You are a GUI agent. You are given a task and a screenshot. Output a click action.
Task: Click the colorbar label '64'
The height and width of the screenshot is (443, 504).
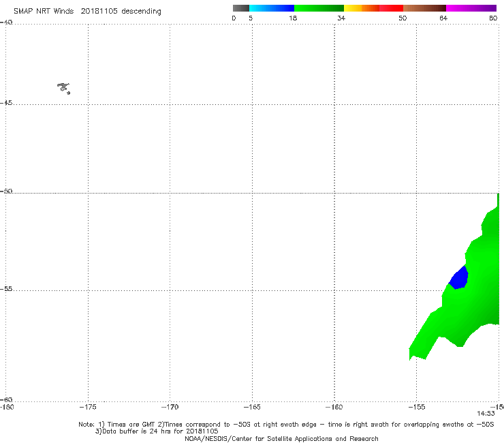(443, 18)
